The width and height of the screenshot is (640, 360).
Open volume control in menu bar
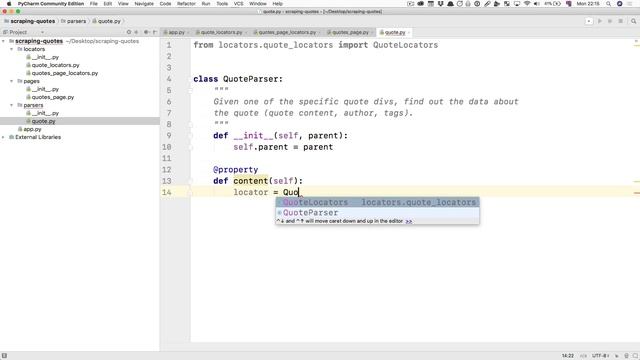coord(536,4)
